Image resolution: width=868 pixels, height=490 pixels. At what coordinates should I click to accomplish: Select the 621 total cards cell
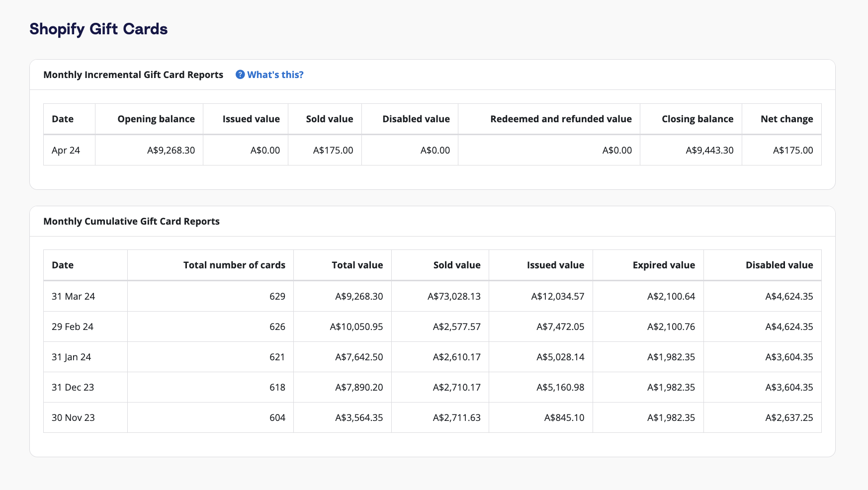click(x=210, y=357)
